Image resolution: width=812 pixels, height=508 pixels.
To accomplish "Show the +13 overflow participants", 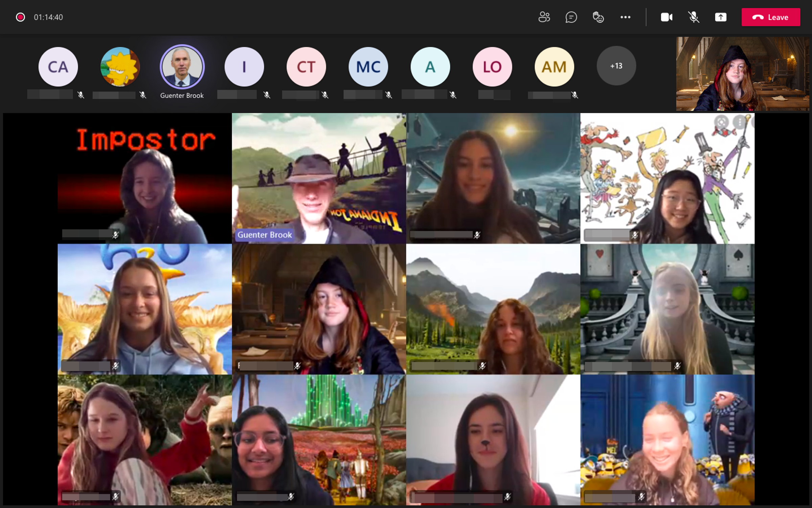I will click(x=616, y=66).
